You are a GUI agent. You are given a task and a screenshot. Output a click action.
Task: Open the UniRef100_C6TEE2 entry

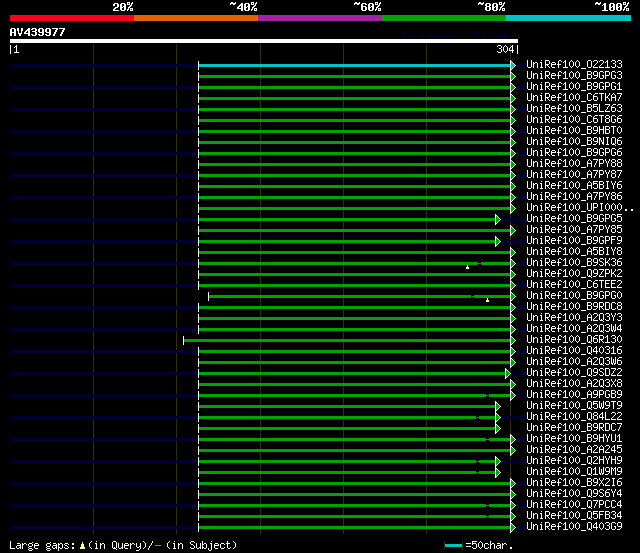tap(574, 285)
